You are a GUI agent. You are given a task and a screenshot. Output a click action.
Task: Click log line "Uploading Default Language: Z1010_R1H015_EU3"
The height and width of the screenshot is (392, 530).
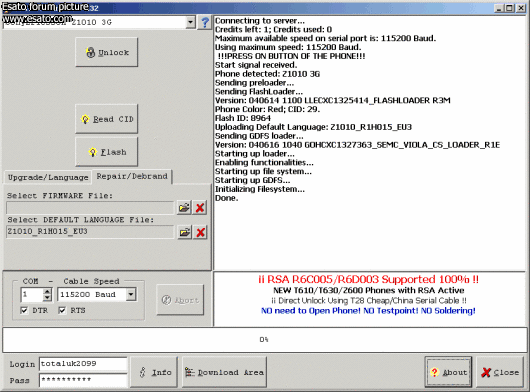pyautogui.click(x=313, y=127)
